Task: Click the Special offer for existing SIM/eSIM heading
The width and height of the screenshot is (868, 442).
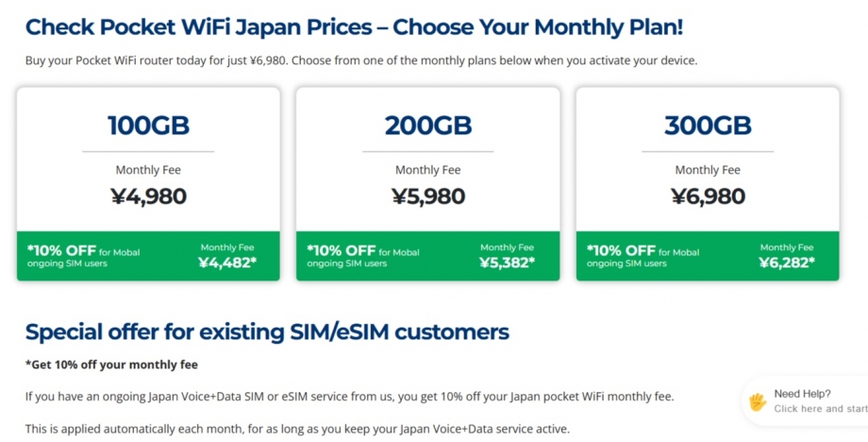Action: 267,331
